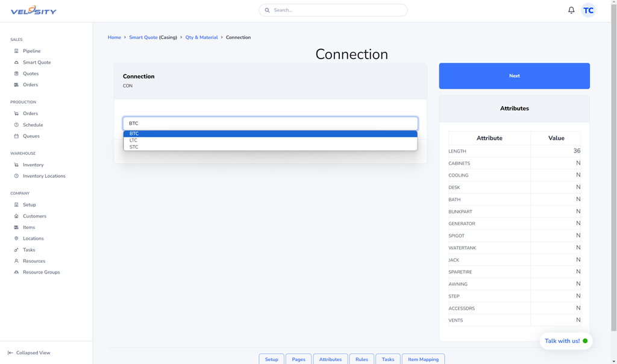Click the Smart Quote sidebar icon

(x=16, y=63)
